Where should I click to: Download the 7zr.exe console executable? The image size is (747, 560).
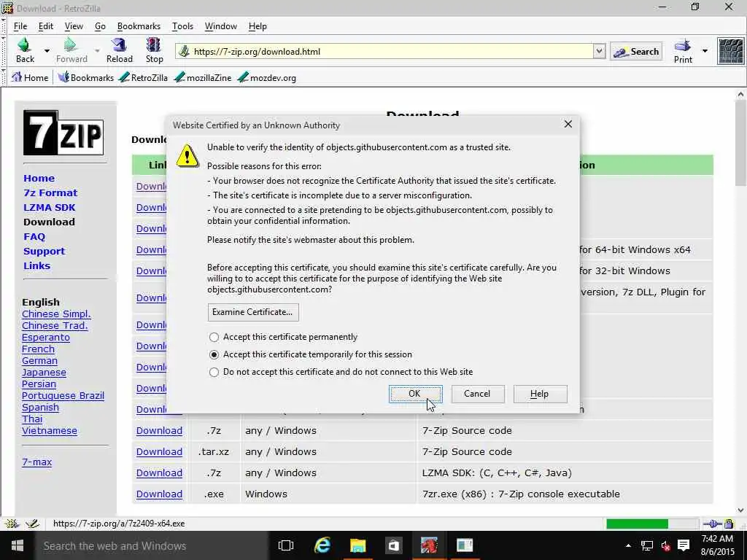[x=159, y=494]
